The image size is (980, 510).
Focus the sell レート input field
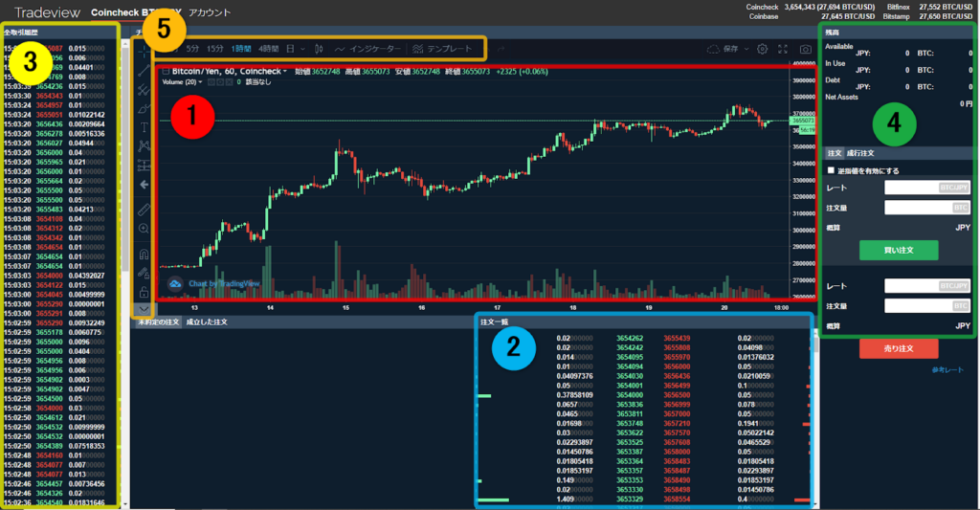[927, 286]
